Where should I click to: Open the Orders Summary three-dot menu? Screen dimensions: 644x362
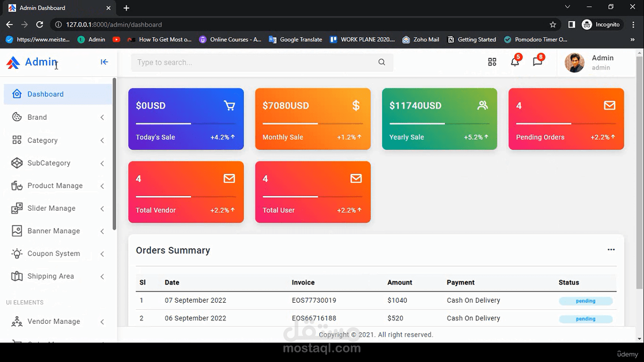tap(611, 250)
